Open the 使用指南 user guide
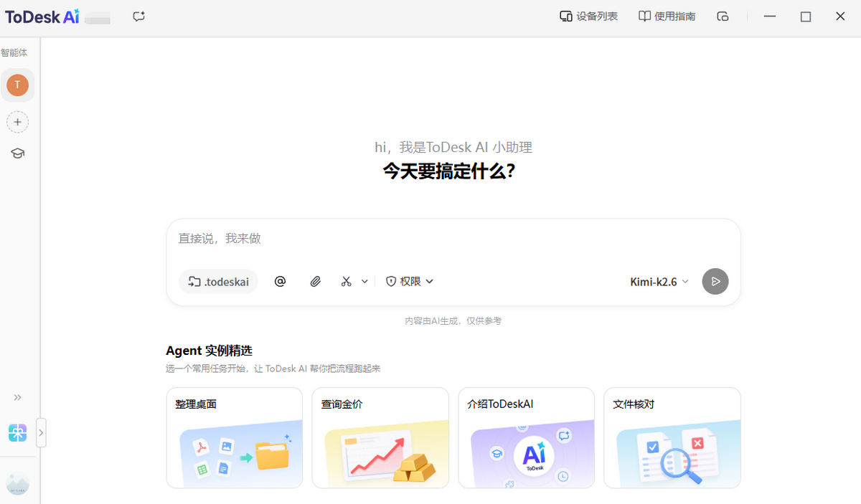Image resolution: width=861 pixels, height=504 pixels. pyautogui.click(x=667, y=16)
